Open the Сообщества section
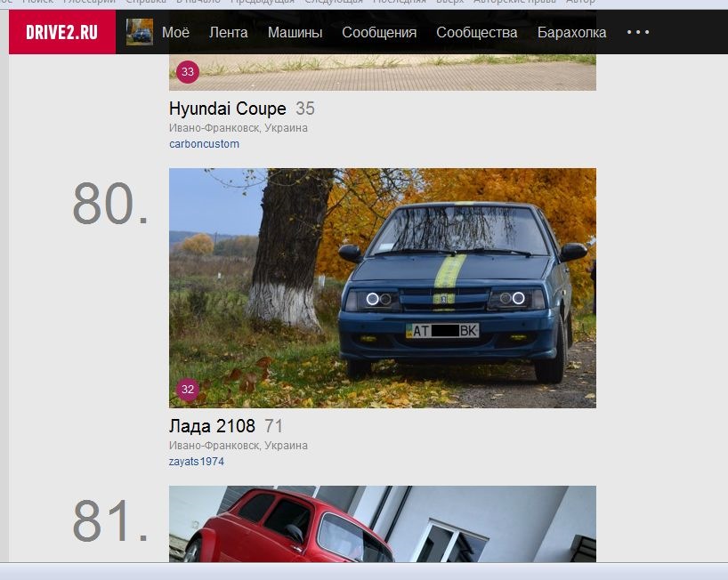This screenshot has width=728, height=580. [x=477, y=33]
